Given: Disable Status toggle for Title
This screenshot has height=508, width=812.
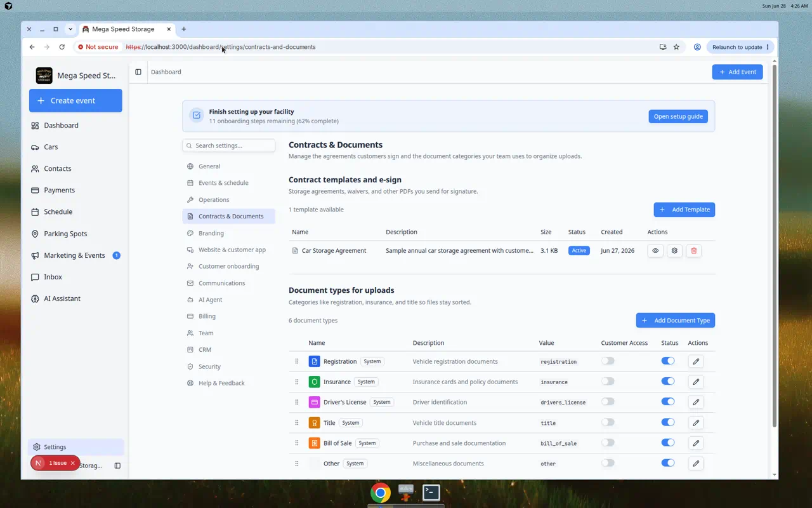Looking at the screenshot, I should pos(668,422).
